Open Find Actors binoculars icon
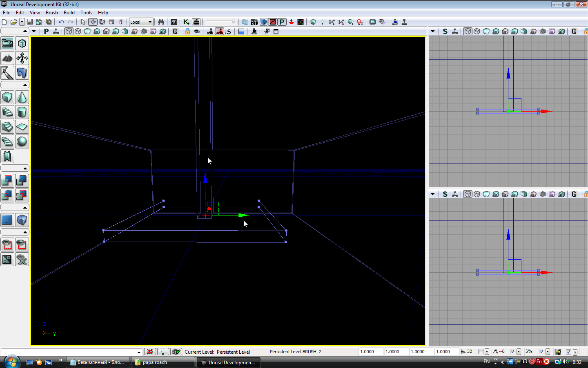The image size is (588, 368). (x=161, y=22)
